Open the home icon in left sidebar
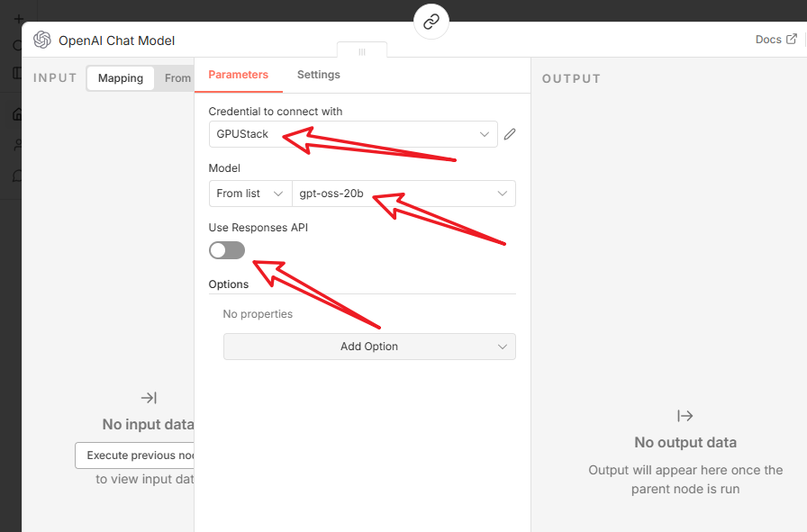This screenshot has width=807, height=532. [x=17, y=114]
